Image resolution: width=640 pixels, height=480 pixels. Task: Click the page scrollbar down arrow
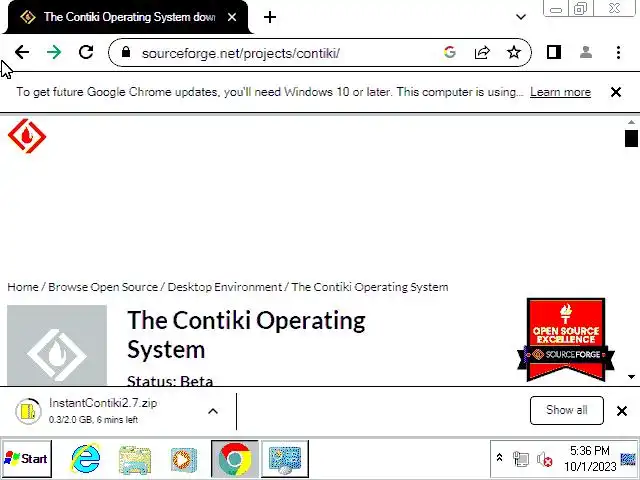631,377
